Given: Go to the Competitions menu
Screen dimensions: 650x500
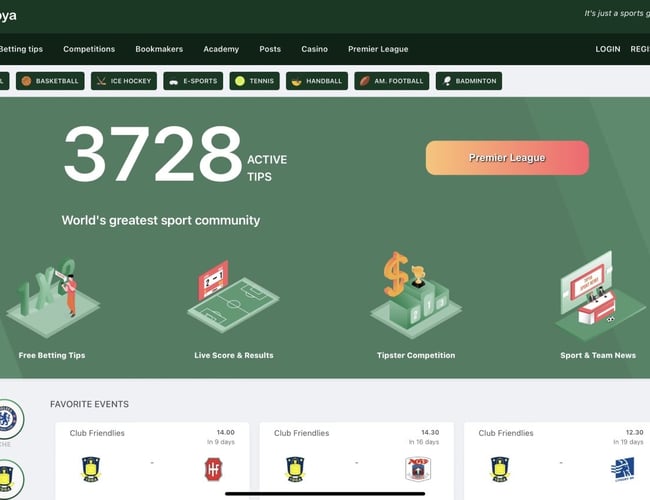Looking at the screenshot, I should 89,49.
